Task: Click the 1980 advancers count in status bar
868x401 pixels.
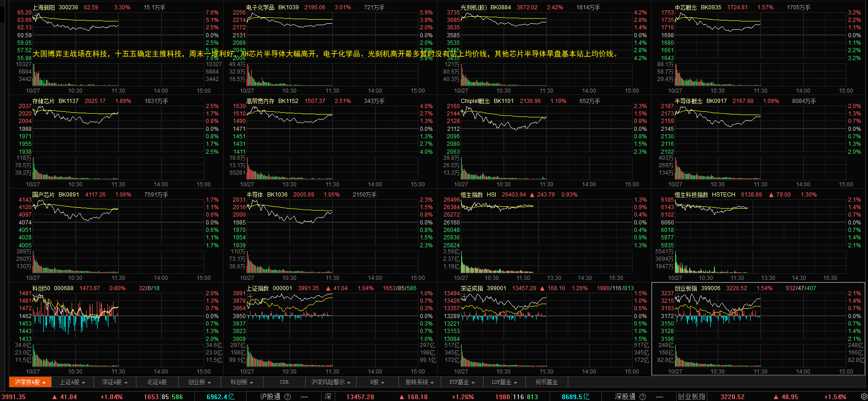Action: pos(503,397)
